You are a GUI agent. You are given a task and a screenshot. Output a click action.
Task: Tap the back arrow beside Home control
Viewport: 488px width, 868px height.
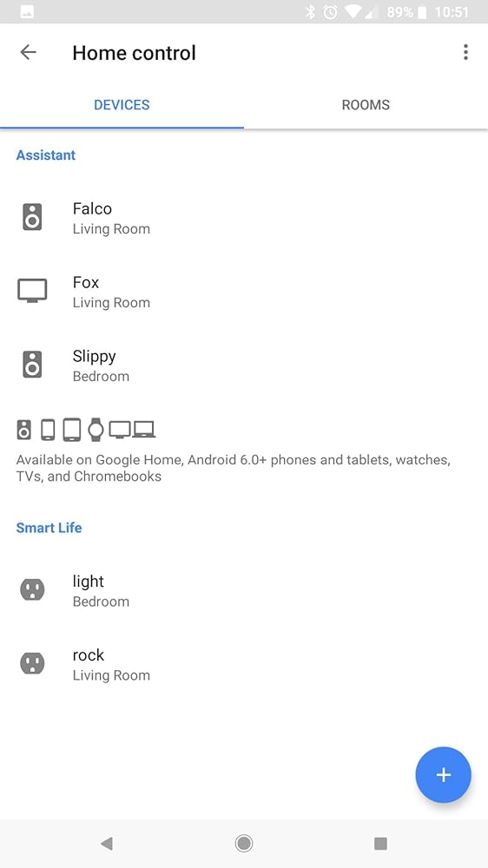point(29,52)
